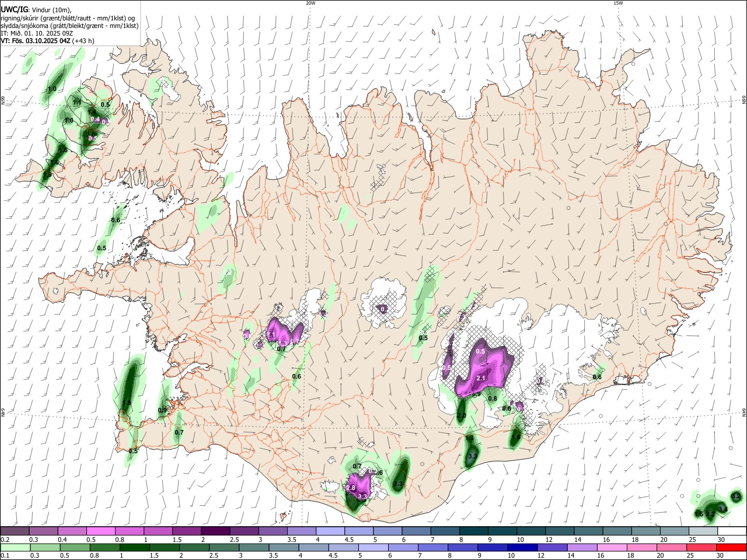Click the UWC/IG title text
This screenshot has height=560, width=747.
coord(14,9)
